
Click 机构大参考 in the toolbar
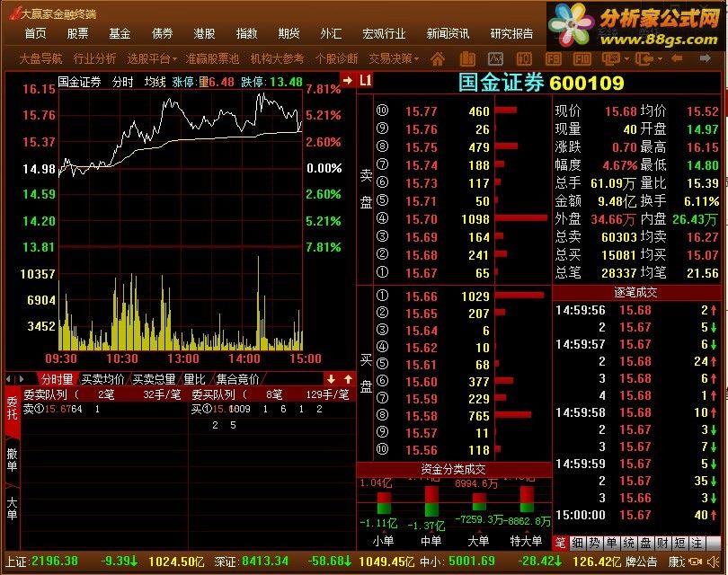coord(277,58)
